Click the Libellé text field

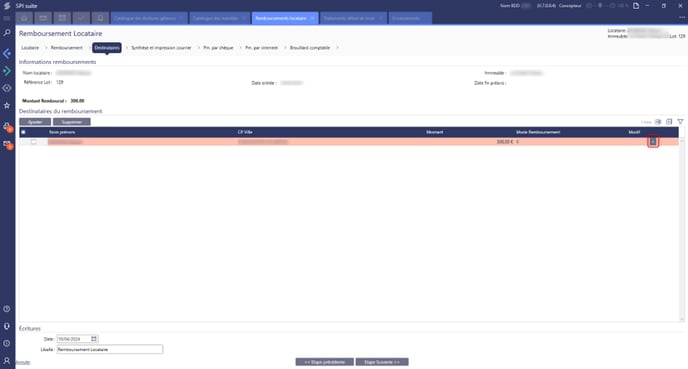[110, 349]
